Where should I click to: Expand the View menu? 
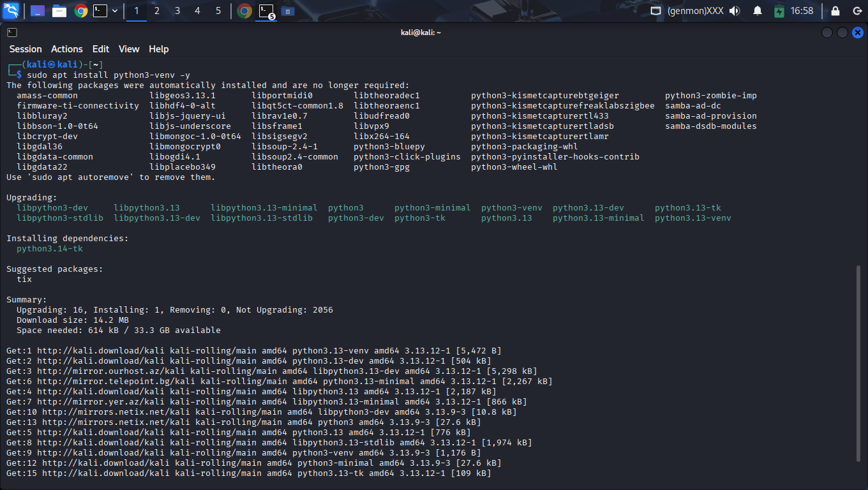pos(129,49)
